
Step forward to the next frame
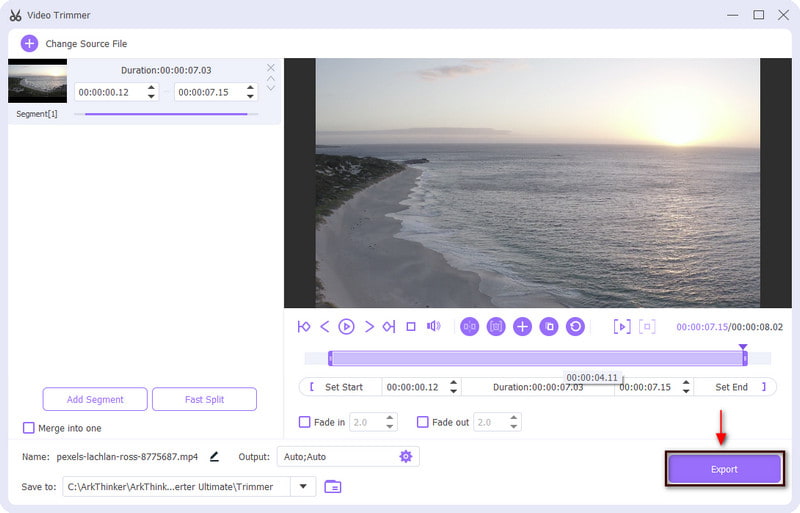[x=369, y=327]
